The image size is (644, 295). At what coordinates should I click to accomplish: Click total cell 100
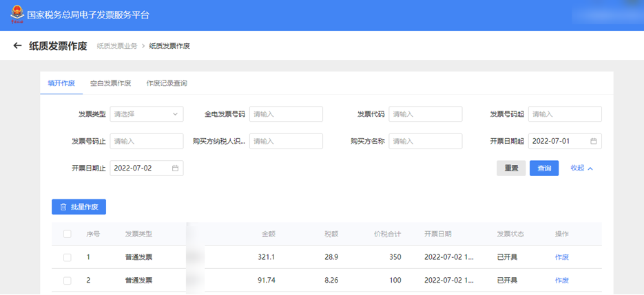(395, 281)
